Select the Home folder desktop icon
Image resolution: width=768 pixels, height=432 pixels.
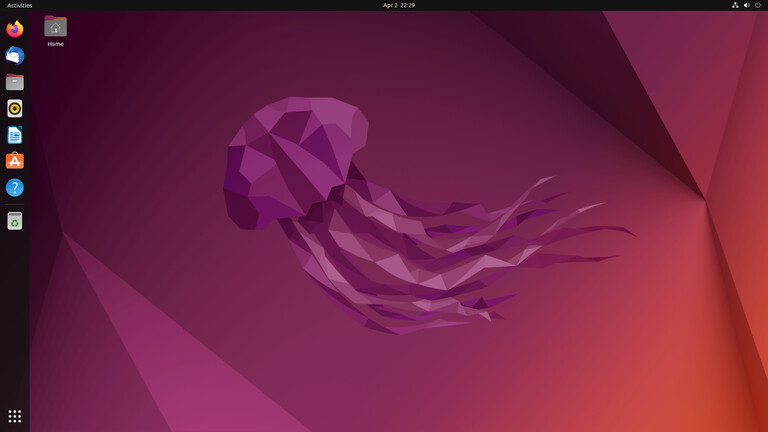(x=55, y=26)
